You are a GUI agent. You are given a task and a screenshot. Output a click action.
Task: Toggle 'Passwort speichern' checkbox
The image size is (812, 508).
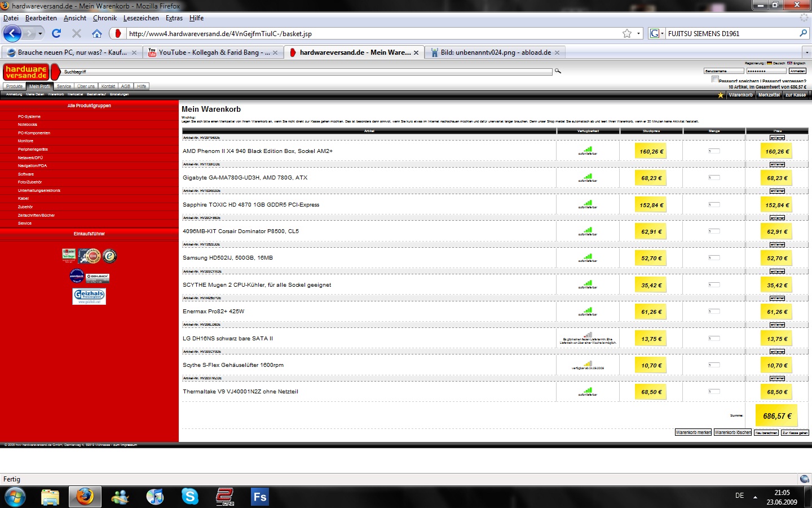tap(715, 80)
